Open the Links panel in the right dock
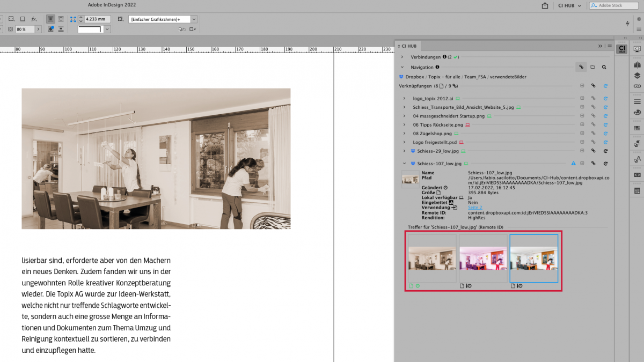The height and width of the screenshot is (362, 644). pyautogui.click(x=636, y=86)
